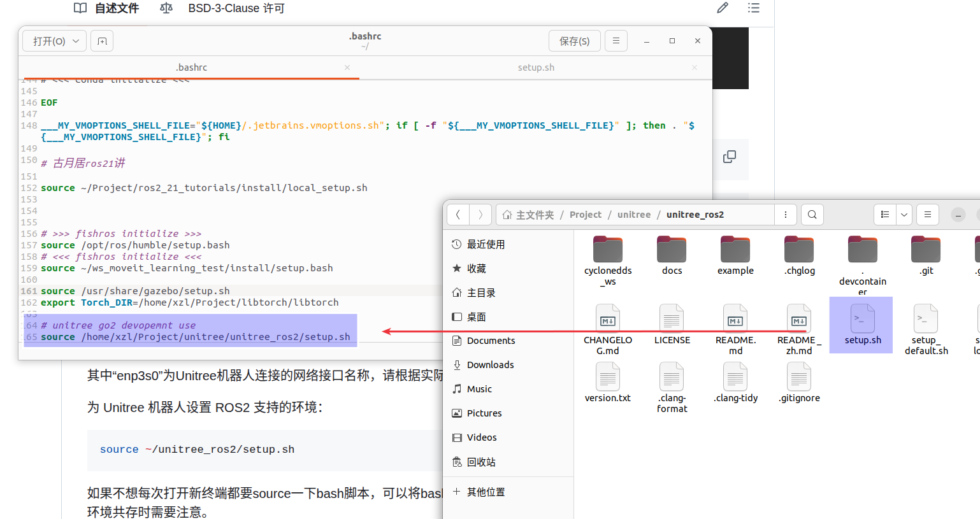980x519 pixels.
Task: Go forward in the file manager
Action: tap(480, 215)
